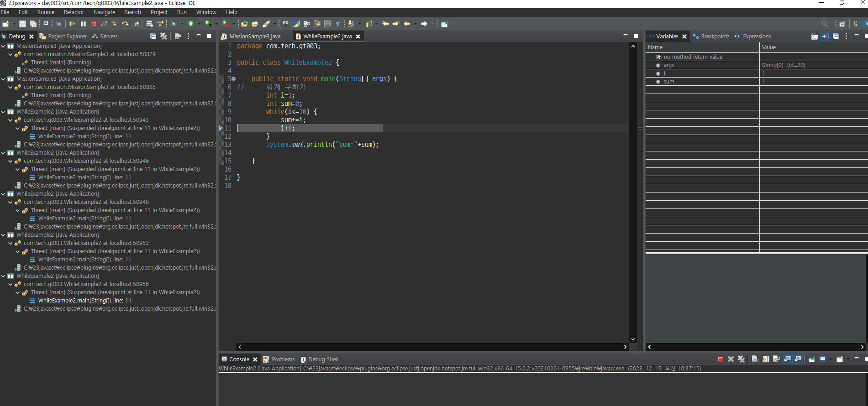This screenshot has height=406, width=868.
Task: Click the Step Return toolbar icon
Action: pos(136,24)
